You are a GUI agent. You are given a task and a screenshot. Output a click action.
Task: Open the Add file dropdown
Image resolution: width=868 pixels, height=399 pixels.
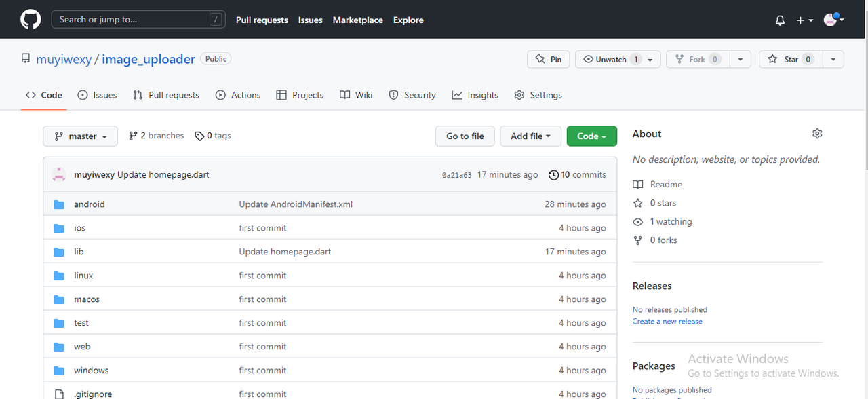click(531, 136)
